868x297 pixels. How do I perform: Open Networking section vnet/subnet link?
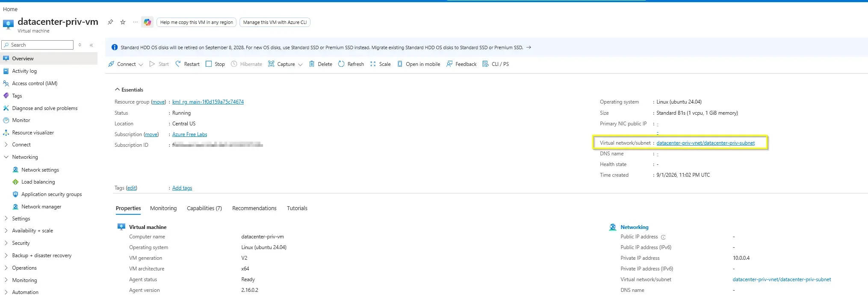tap(782, 279)
